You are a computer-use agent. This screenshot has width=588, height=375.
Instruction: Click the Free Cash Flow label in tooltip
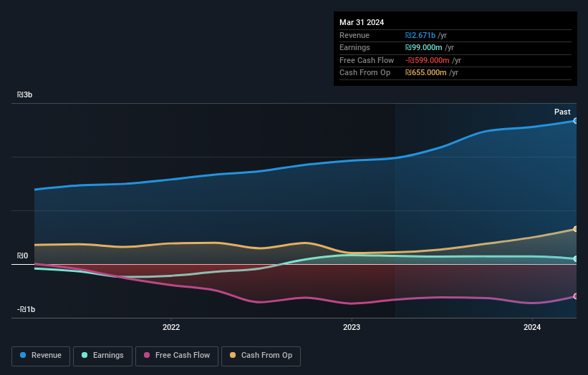click(367, 60)
